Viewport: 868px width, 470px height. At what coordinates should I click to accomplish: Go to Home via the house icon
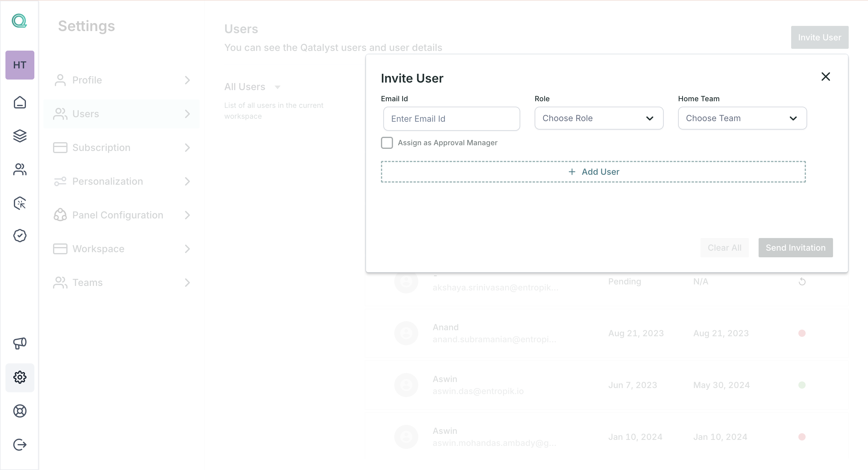20,102
